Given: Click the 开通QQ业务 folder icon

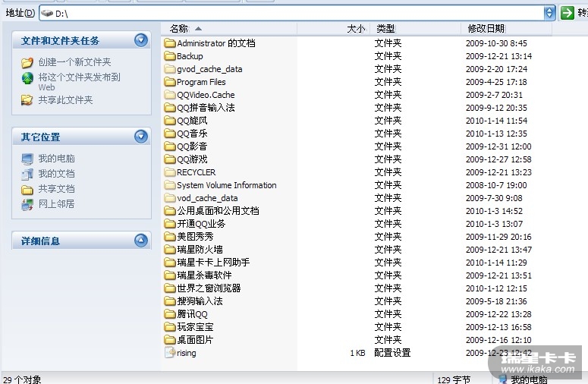Looking at the screenshot, I should point(170,224).
